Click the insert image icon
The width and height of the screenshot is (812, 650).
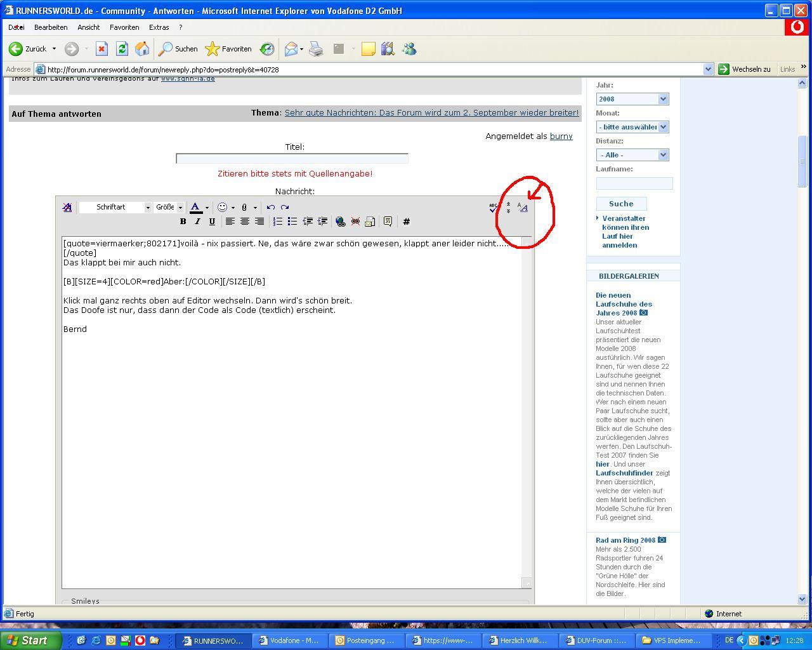[370, 222]
